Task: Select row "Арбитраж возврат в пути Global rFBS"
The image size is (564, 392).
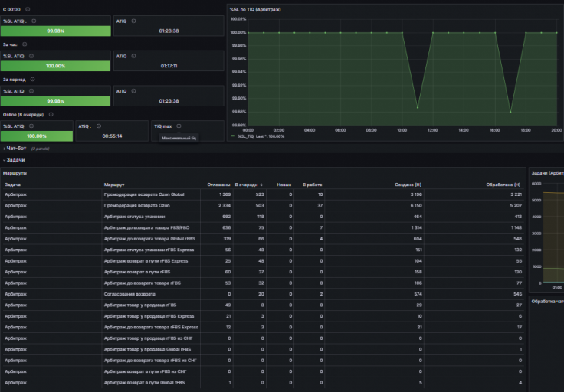Action: pos(263,383)
